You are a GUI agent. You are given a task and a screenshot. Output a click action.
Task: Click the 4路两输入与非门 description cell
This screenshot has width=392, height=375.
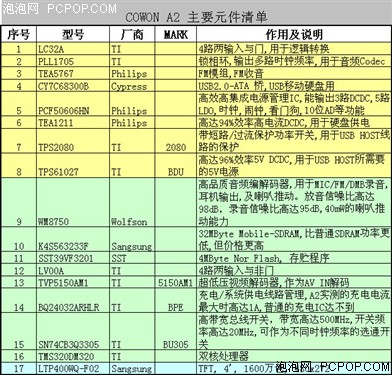[x=294, y=270]
